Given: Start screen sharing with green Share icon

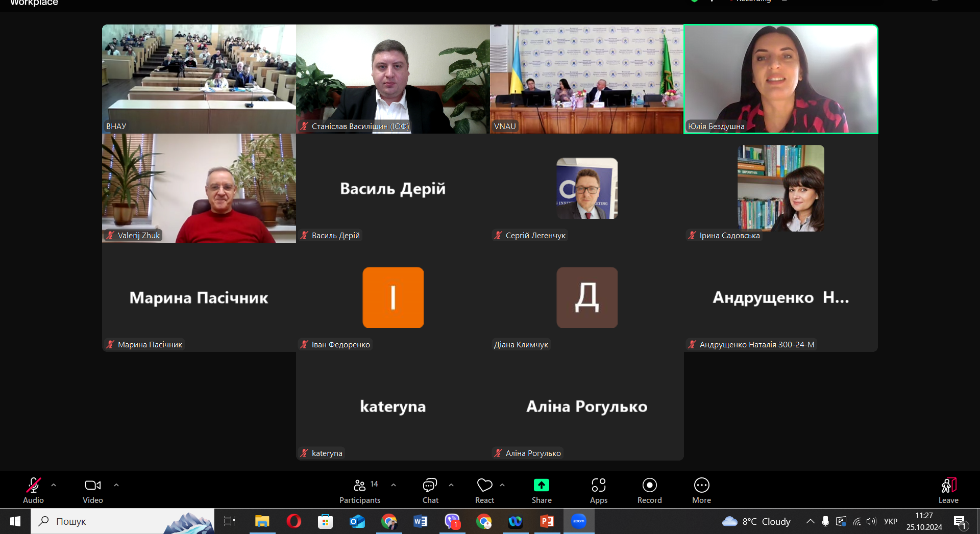Looking at the screenshot, I should 542,491.
